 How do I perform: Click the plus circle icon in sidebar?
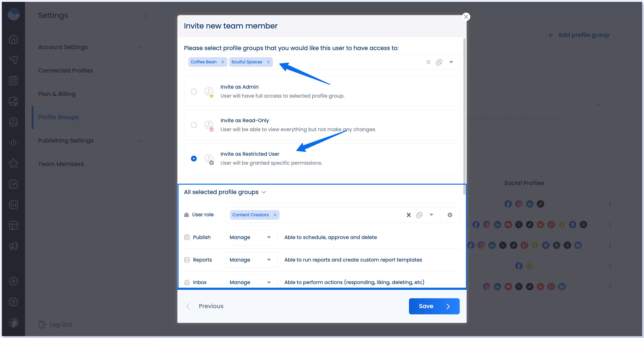click(14, 281)
